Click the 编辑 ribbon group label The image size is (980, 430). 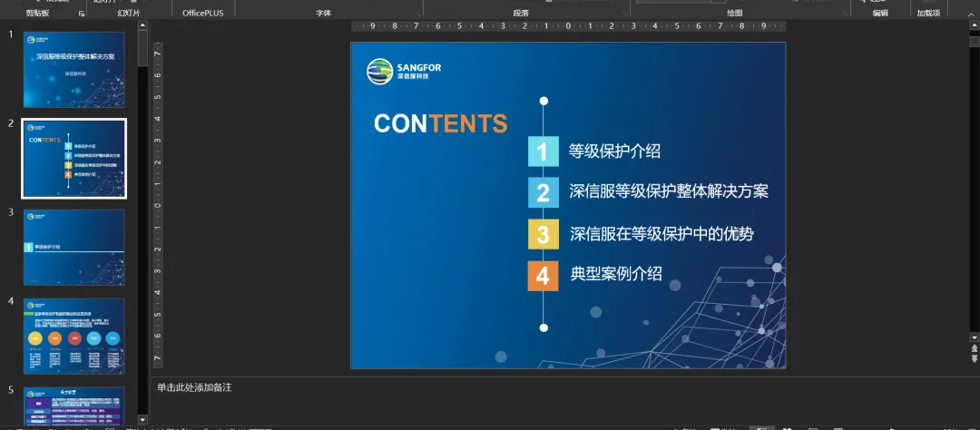[880, 13]
